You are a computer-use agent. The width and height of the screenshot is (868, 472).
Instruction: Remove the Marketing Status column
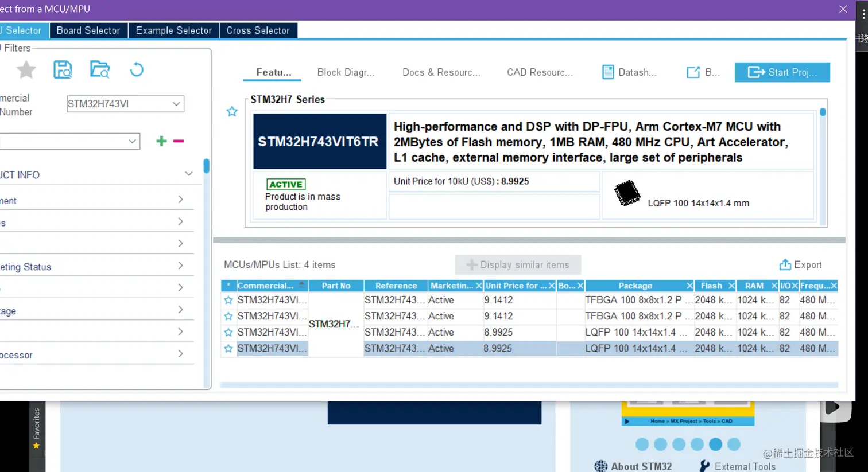coord(479,286)
